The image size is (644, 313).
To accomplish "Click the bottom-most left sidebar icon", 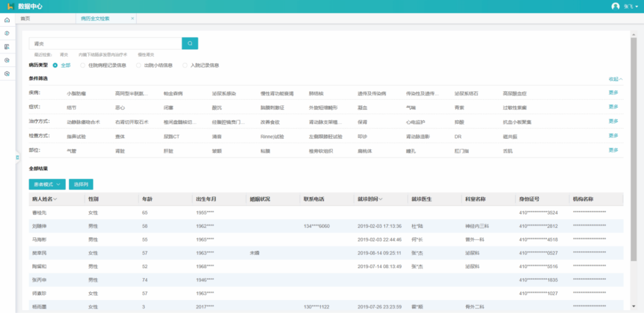I will [x=7, y=73].
